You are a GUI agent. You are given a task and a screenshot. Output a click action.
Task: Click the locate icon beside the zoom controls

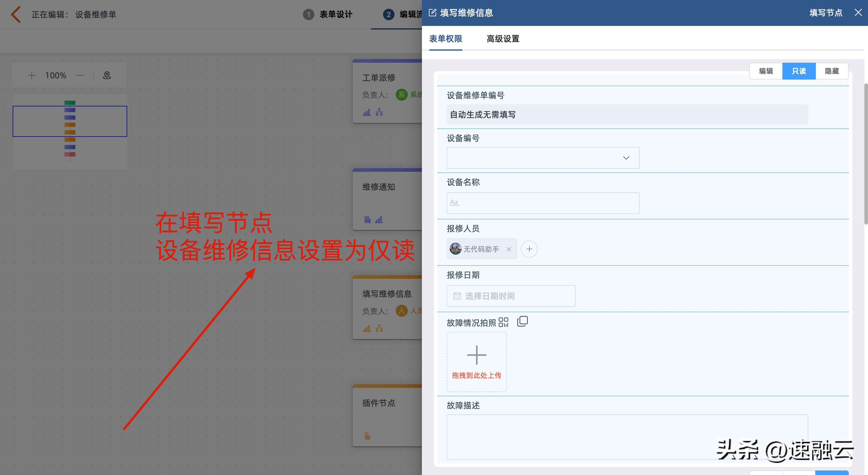tap(106, 75)
